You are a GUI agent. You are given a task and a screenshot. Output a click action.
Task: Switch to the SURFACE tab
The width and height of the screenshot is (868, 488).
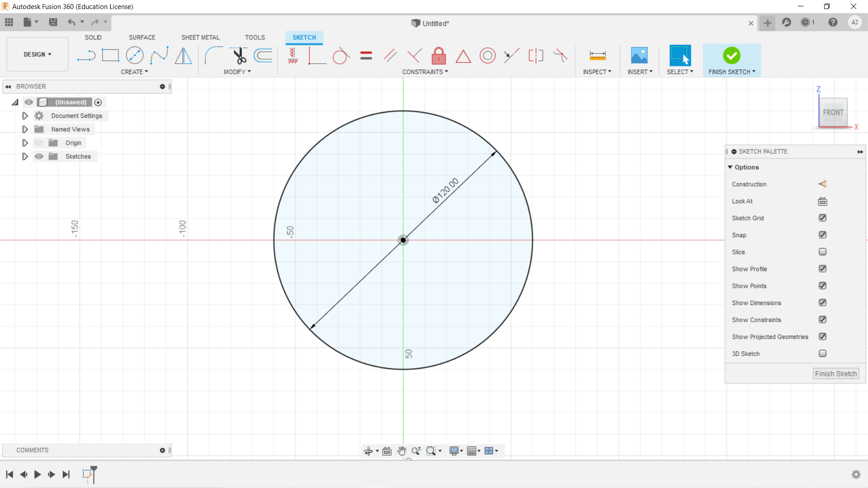(142, 38)
